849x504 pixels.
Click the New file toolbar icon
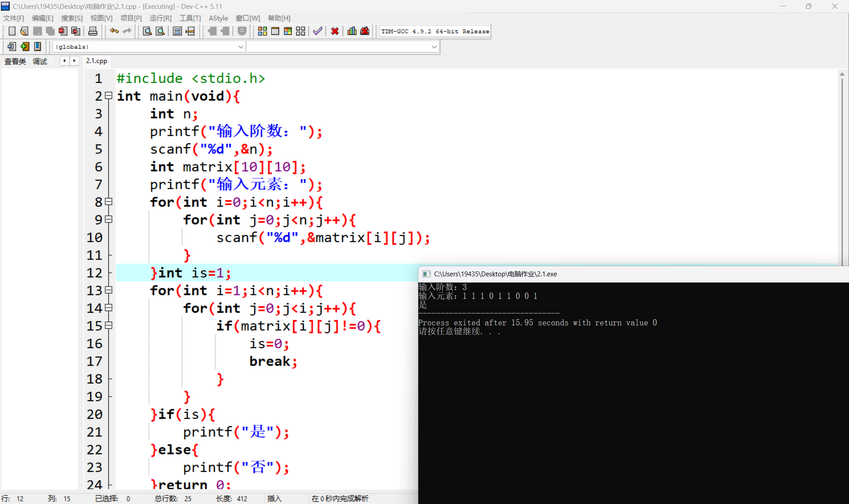12,31
